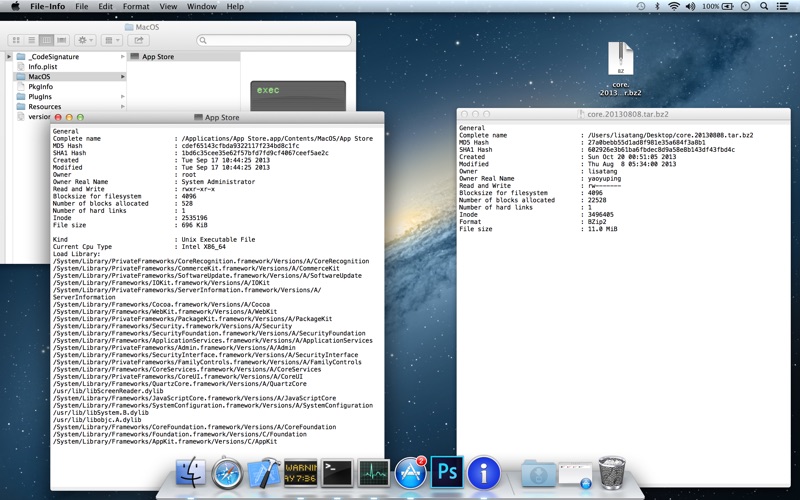Screen dimensions: 800x500
Task: Click "Unix Executable File" text
Action: (x=218, y=239)
